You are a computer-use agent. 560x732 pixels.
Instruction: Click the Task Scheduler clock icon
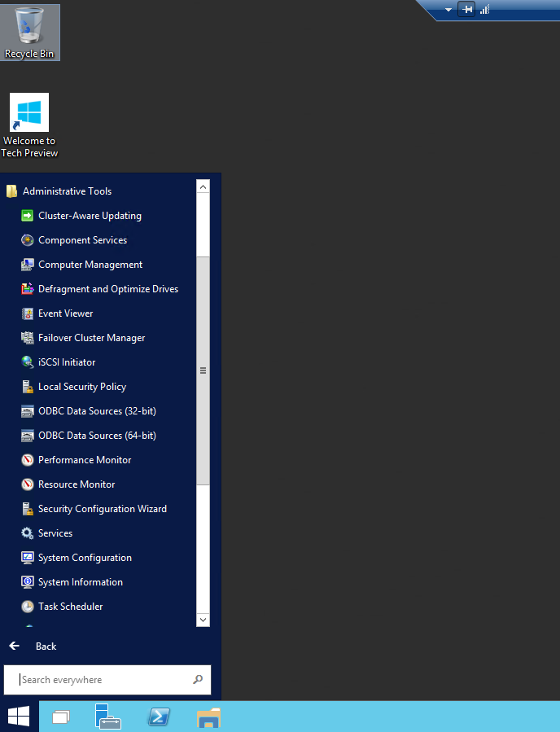pos(28,607)
